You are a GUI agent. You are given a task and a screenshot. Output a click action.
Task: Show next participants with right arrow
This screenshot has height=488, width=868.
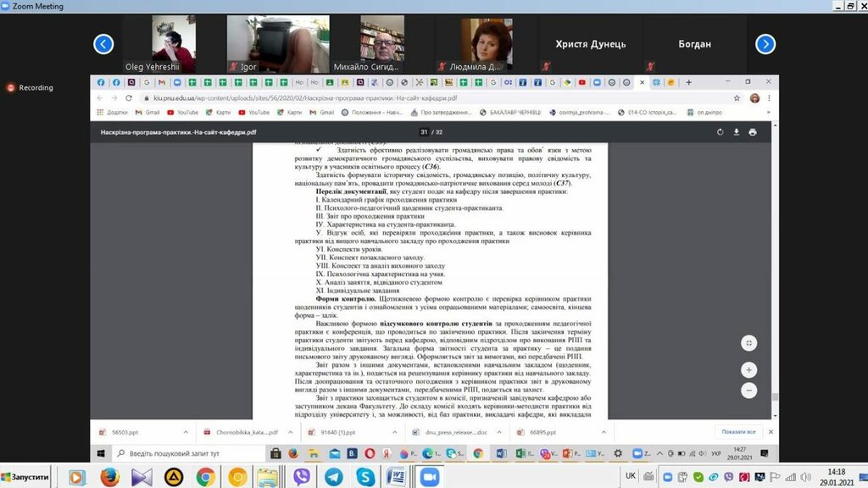point(765,44)
